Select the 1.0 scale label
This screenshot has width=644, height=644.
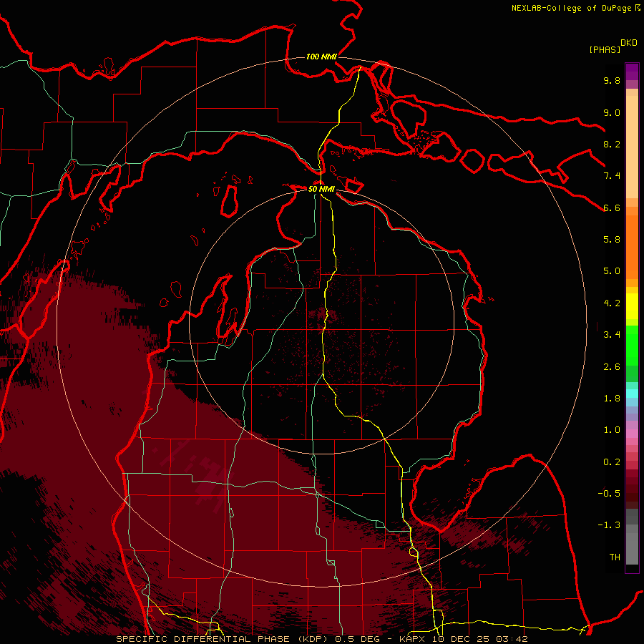point(612,430)
